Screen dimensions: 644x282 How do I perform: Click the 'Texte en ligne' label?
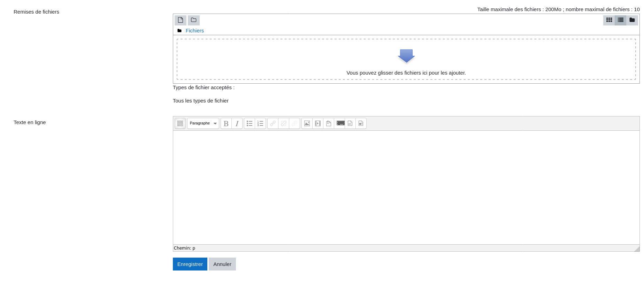pyautogui.click(x=30, y=122)
